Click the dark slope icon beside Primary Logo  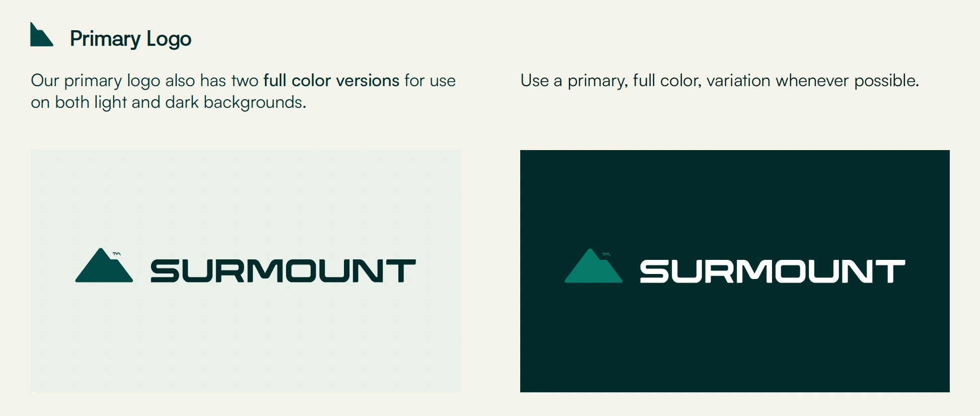[x=41, y=34]
